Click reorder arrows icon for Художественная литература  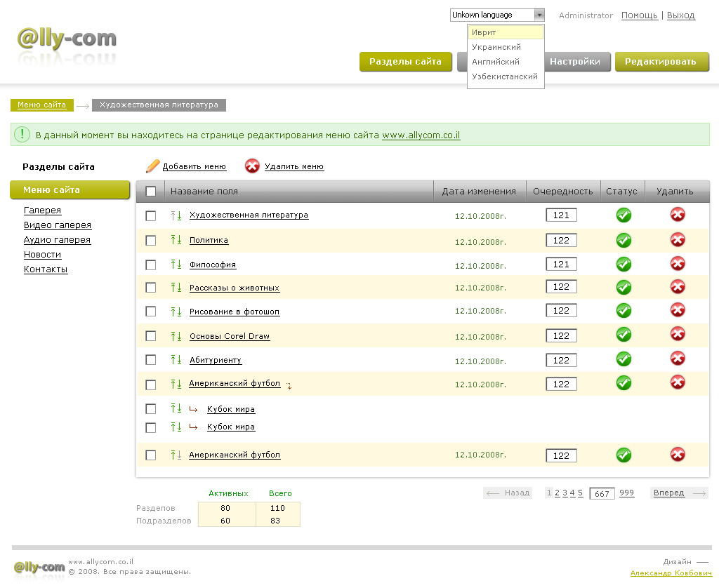(x=176, y=215)
